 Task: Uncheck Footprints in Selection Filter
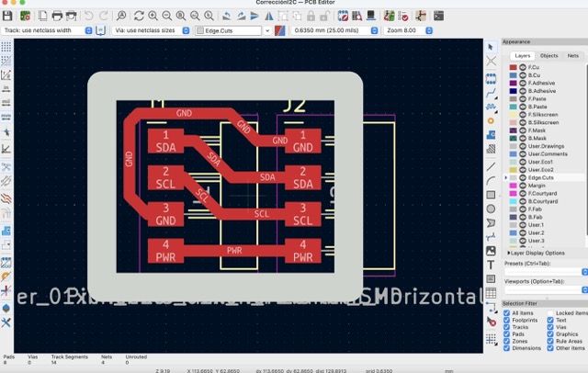[x=506, y=320]
